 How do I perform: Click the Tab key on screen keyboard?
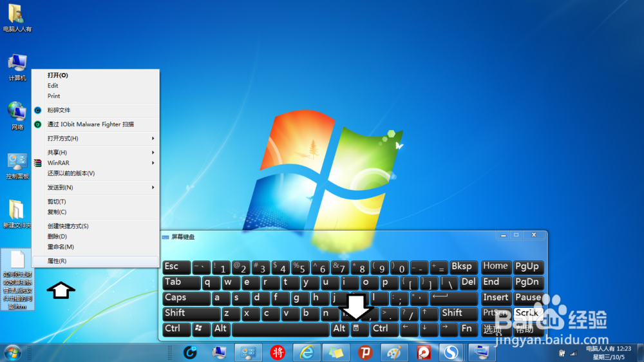click(x=181, y=283)
